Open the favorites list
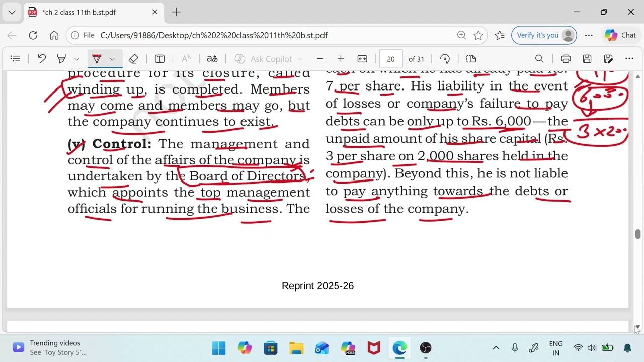Image resolution: width=644 pixels, height=362 pixels. (500, 35)
